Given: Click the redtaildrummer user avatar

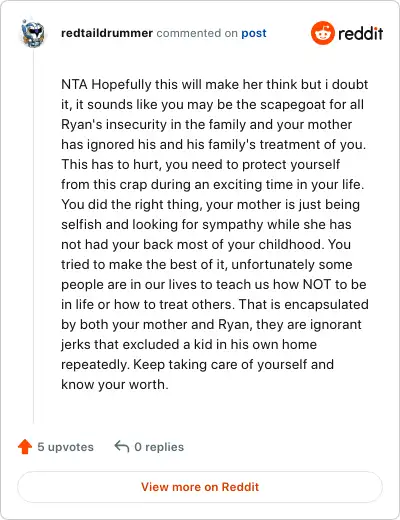Looking at the screenshot, I should [33, 33].
